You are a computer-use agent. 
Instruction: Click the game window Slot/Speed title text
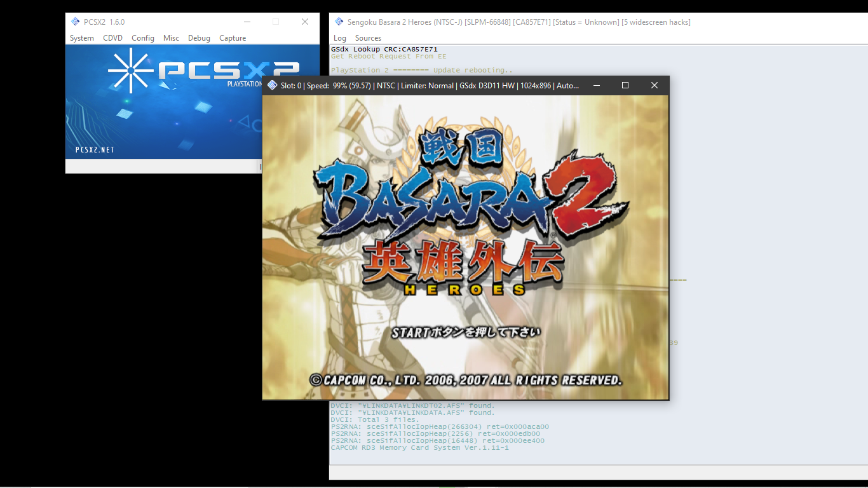(x=430, y=85)
